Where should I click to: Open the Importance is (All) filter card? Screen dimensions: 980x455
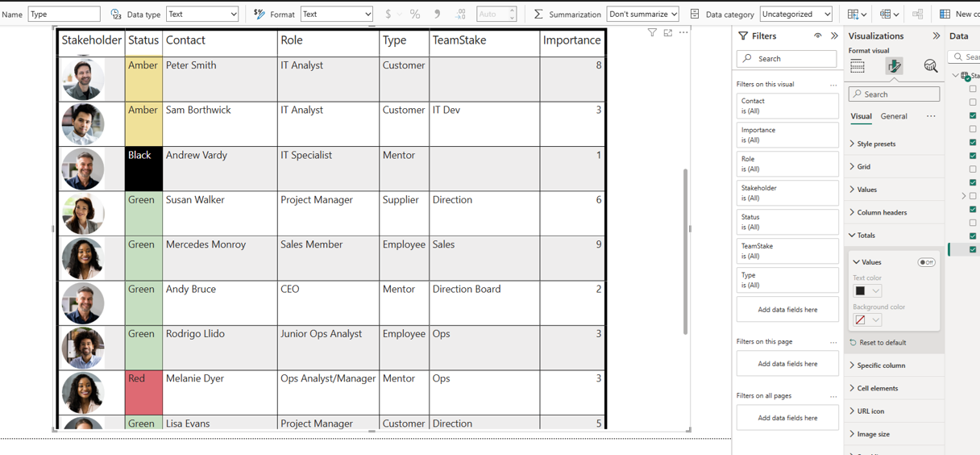click(787, 135)
